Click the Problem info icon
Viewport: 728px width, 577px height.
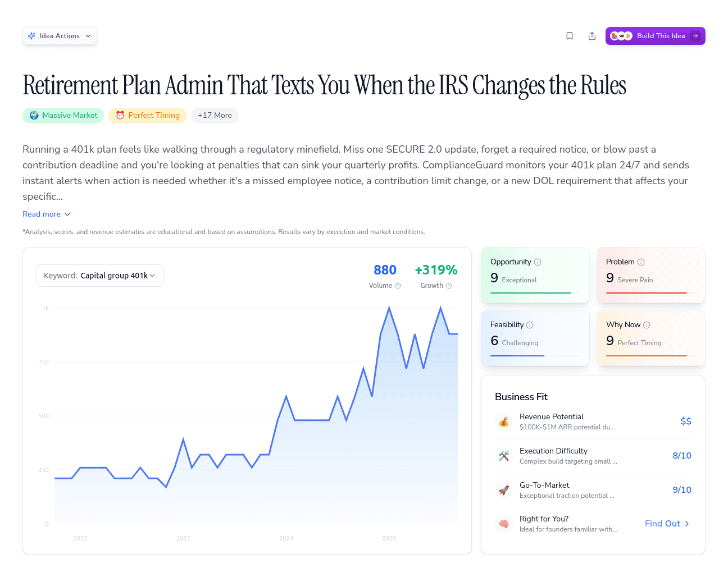641,262
